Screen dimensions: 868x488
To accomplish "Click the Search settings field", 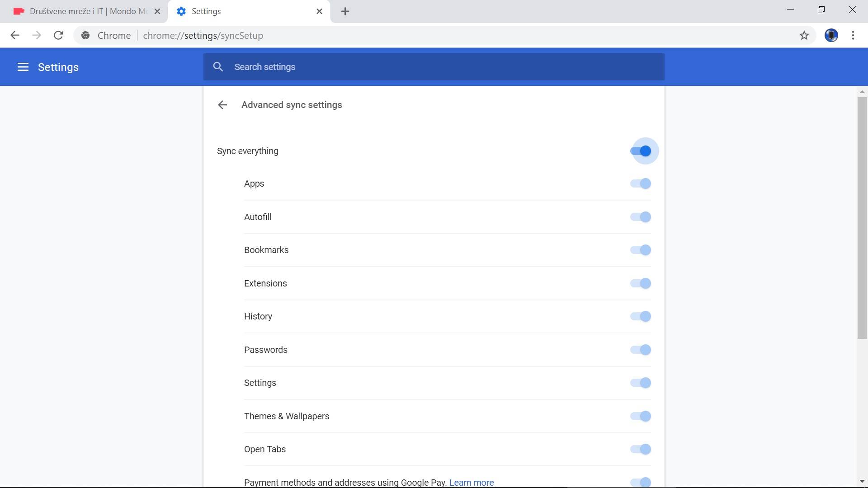I will tap(434, 67).
